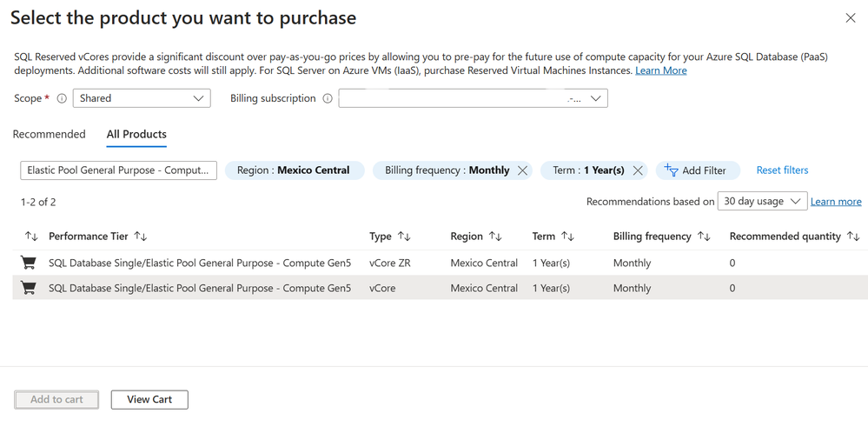
Task: Click cart icon for vCore ZR row
Action: click(29, 263)
